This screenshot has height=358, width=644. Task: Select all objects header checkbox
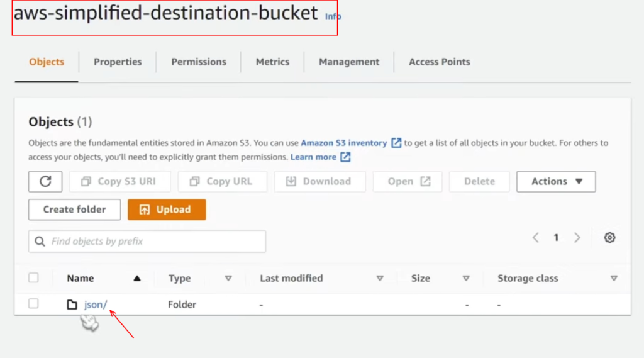(34, 278)
